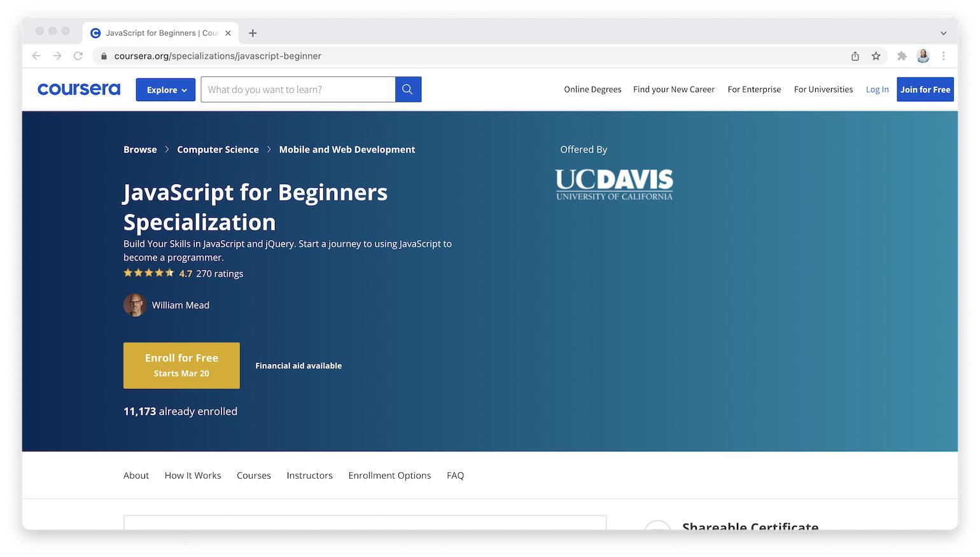The width and height of the screenshot is (980, 557).
Task: Switch to Enrollment Options tab
Action: point(389,476)
